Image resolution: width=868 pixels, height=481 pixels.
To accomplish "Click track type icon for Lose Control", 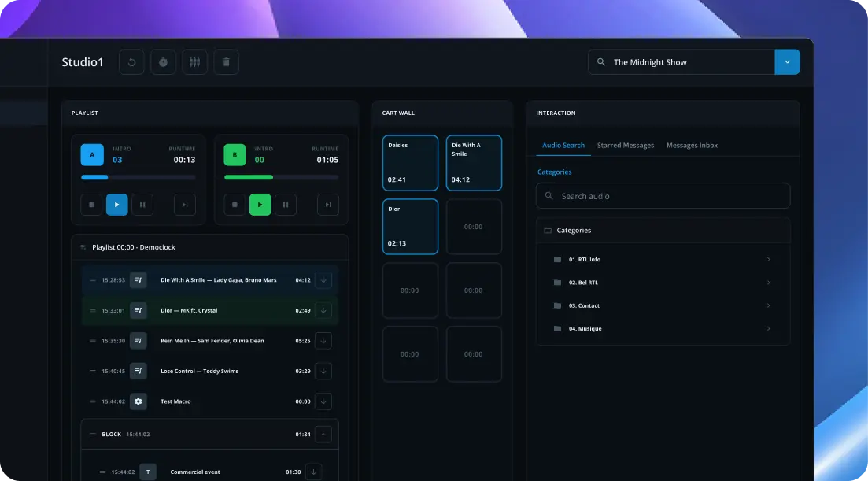I will (139, 372).
